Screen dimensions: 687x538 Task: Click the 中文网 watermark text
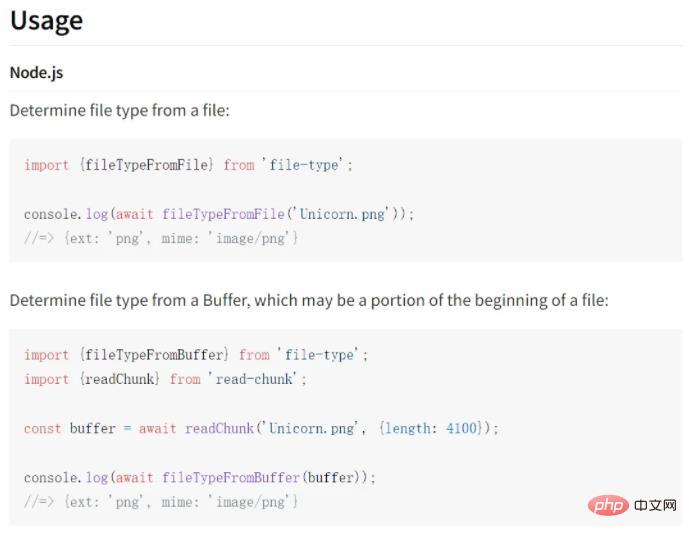click(x=655, y=506)
